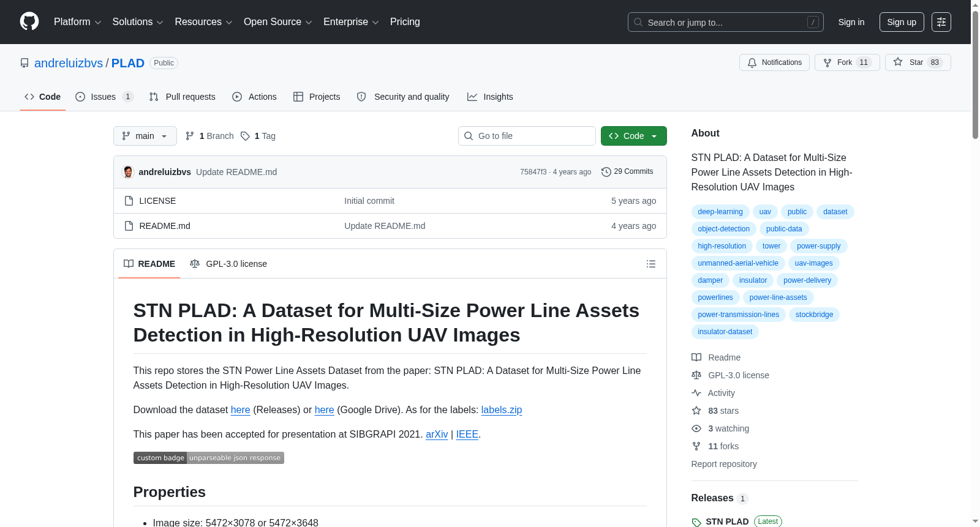The width and height of the screenshot is (980, 527).
Task: Open the arXiv paper link
Action: [437, 435]
